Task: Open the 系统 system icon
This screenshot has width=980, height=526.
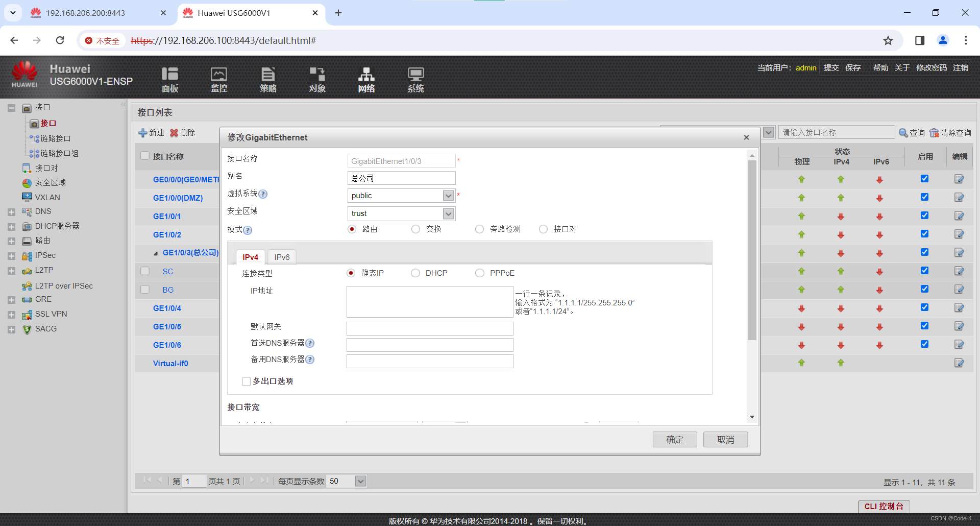Action: coord(415,80)
